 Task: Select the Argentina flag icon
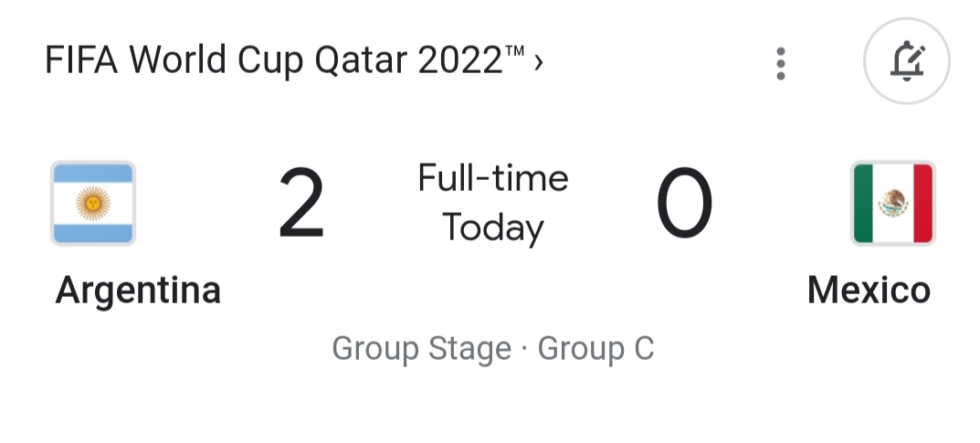click(x=93, y=203)
